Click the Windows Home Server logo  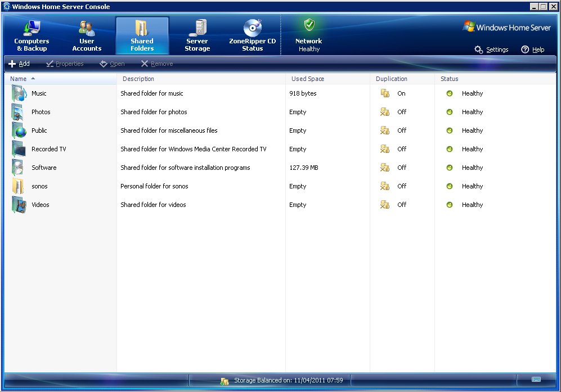506,27
